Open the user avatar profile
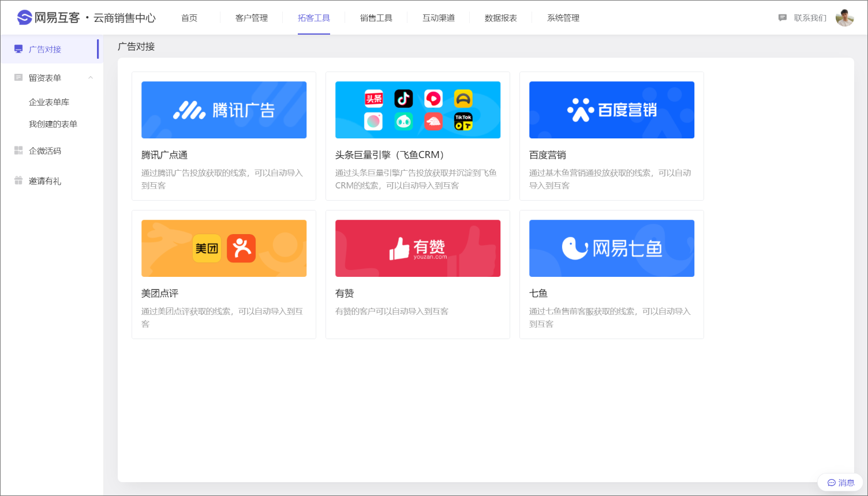The image size is (868, 496). click(845, 18)
